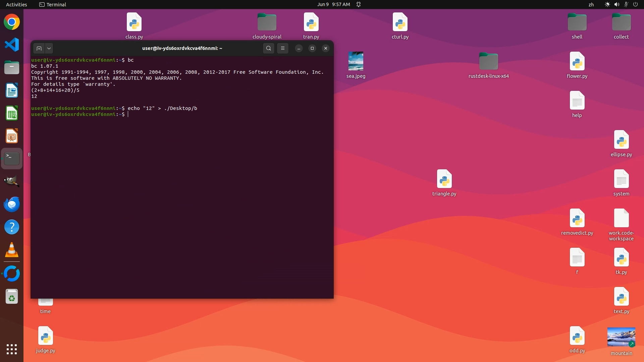644x362 pixels.
Task: Open volume control in system tray
Action: pos(616,4)
